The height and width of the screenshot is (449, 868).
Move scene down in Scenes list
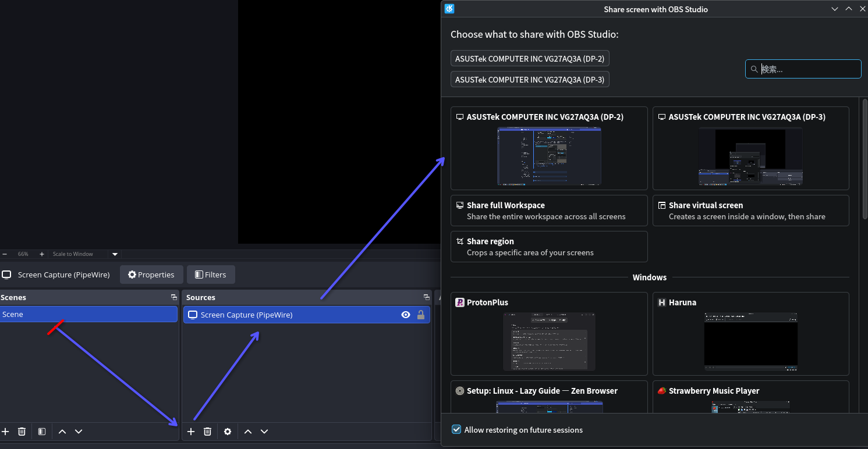[x=79, y=432]
